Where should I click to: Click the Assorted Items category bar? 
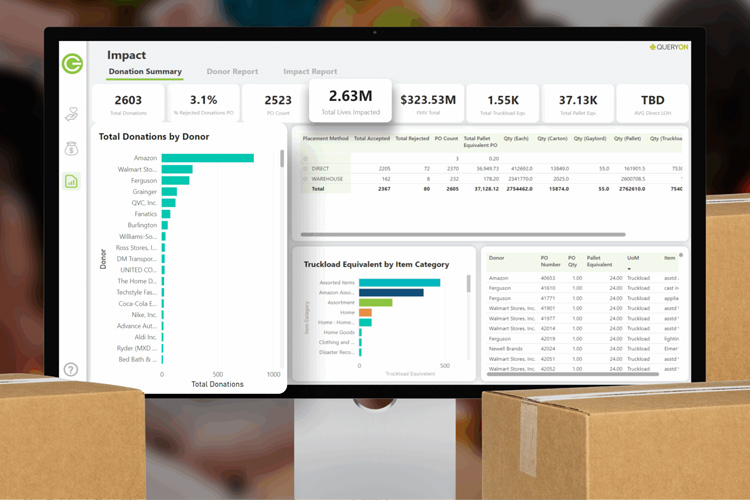[399, 283]
